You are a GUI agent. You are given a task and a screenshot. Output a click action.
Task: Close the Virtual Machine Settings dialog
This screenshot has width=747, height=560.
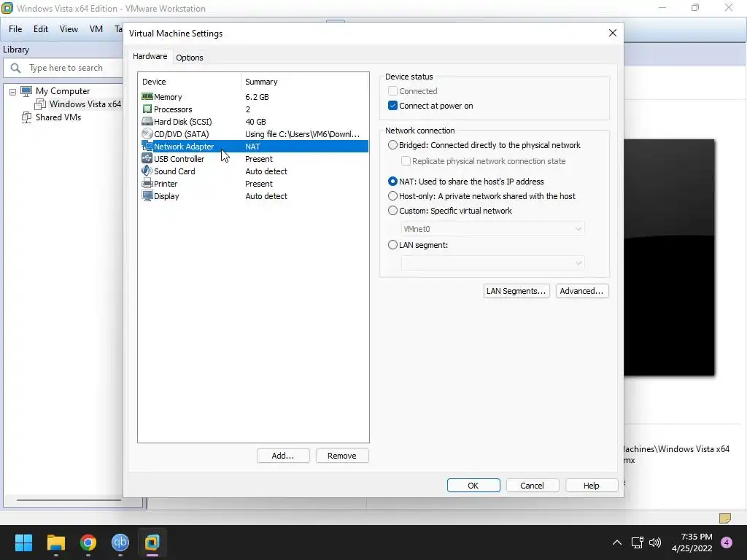pyautogui.click(x=613, y=33)
